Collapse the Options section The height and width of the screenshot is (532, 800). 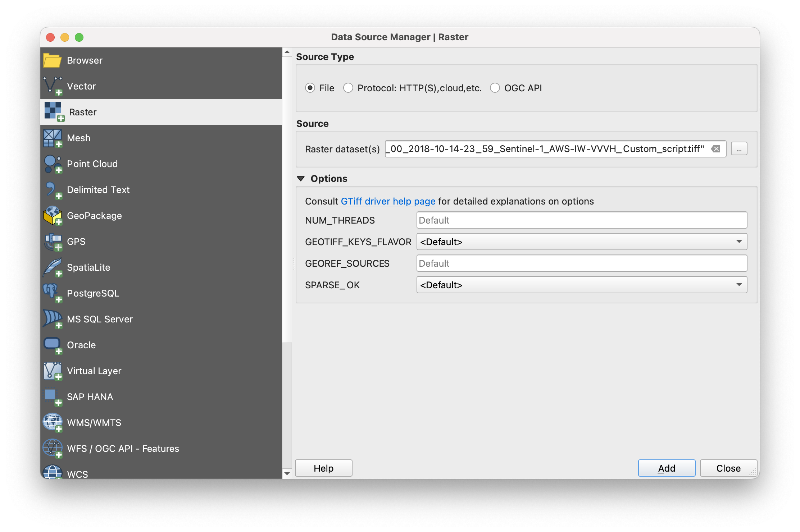coord(301,179)
